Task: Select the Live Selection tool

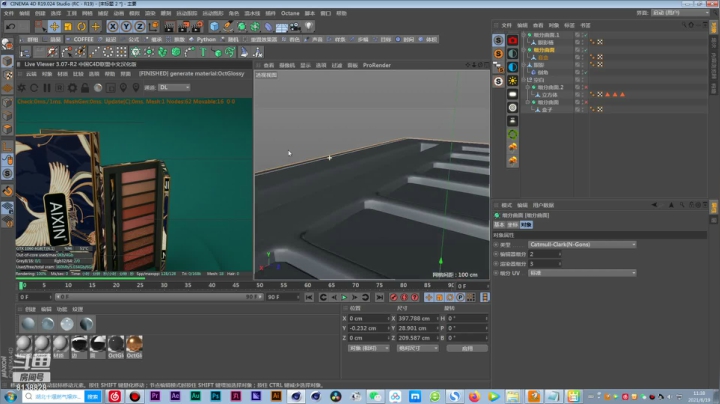Action: click(40, 26)
